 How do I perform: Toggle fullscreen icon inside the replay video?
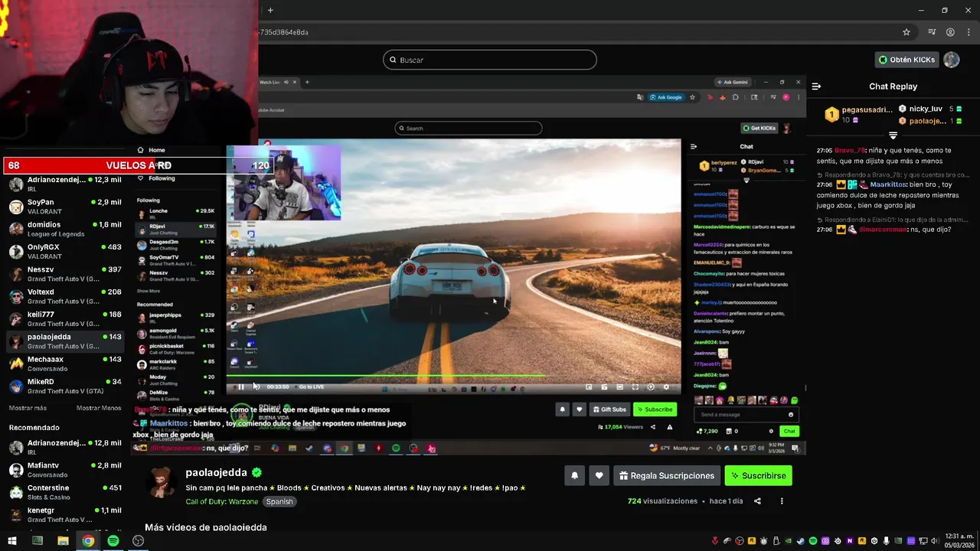click(x=635, y=387)
